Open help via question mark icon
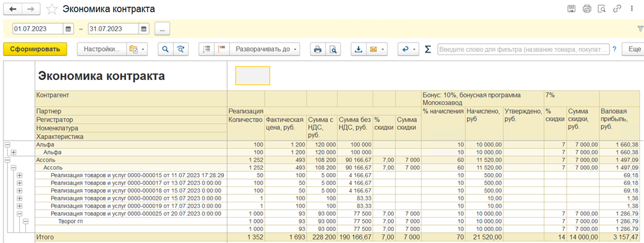This screenshot has height=243, width=644. point(615,49)
